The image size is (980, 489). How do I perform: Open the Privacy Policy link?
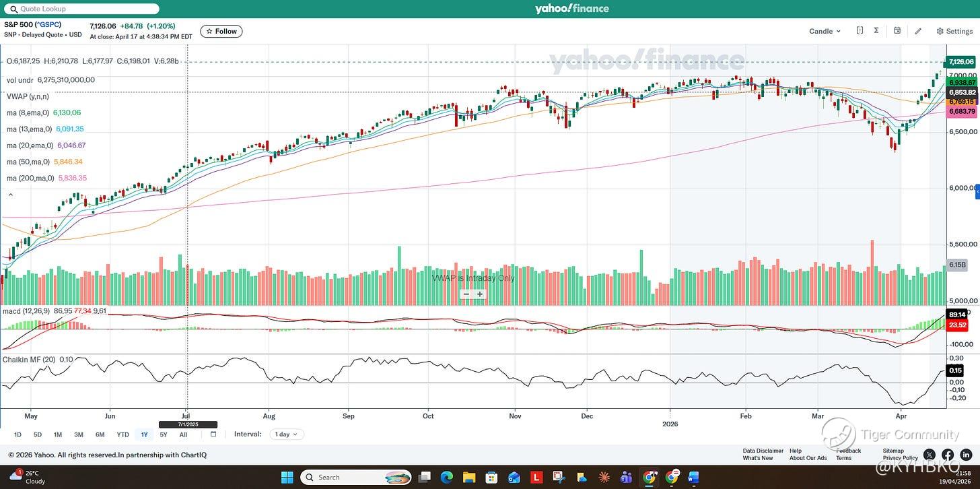point(901,458)
